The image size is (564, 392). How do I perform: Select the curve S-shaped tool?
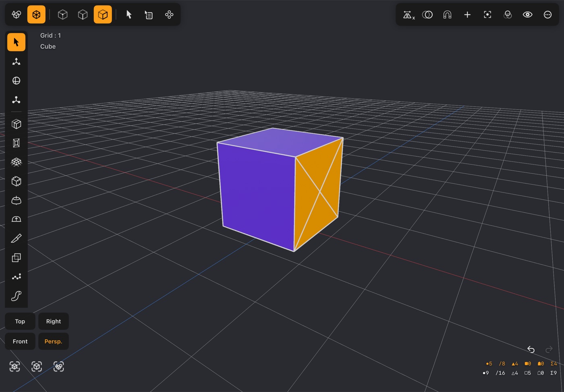tap(16, 296)
